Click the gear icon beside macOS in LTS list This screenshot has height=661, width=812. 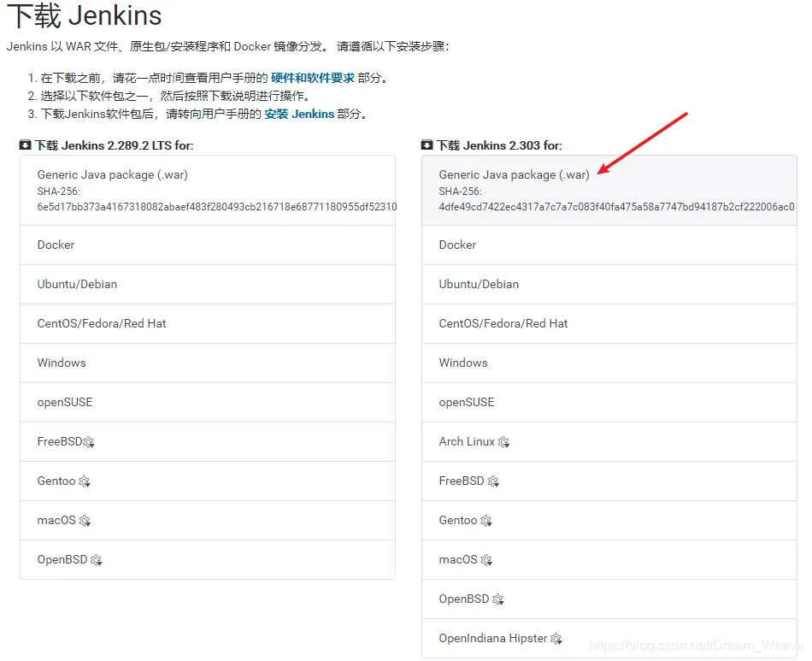85,521
